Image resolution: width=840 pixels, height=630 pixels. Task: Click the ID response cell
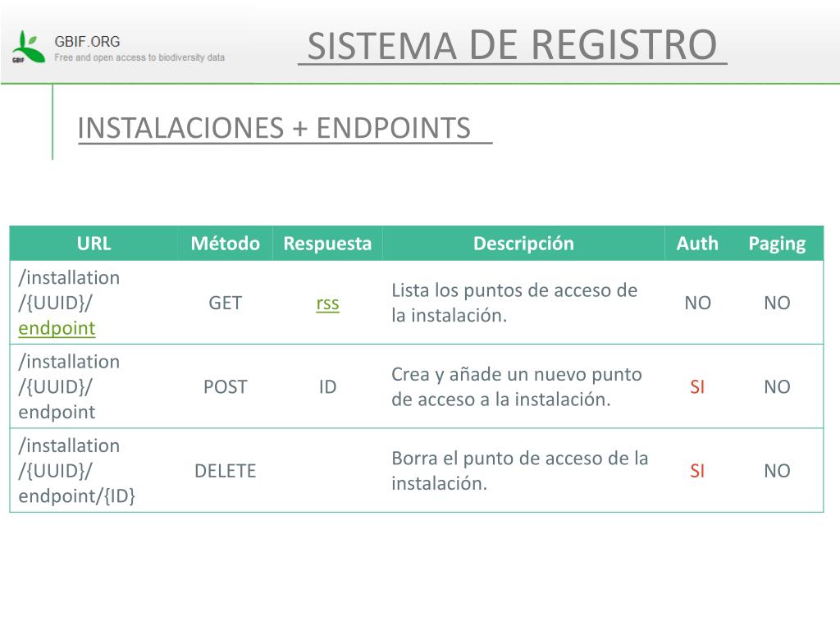coord(327,387)
